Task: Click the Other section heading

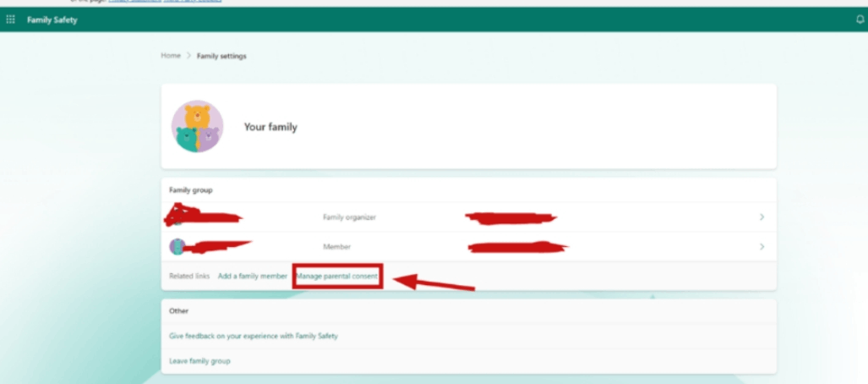Action: pos(179,311)
